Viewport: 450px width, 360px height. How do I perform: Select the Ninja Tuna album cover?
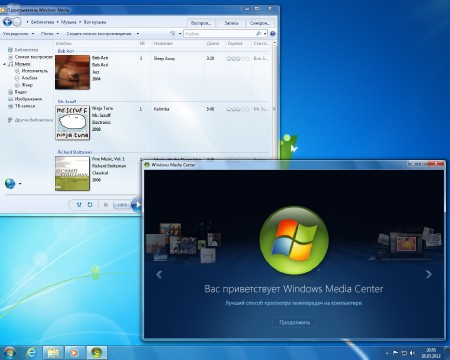point(72,123)
